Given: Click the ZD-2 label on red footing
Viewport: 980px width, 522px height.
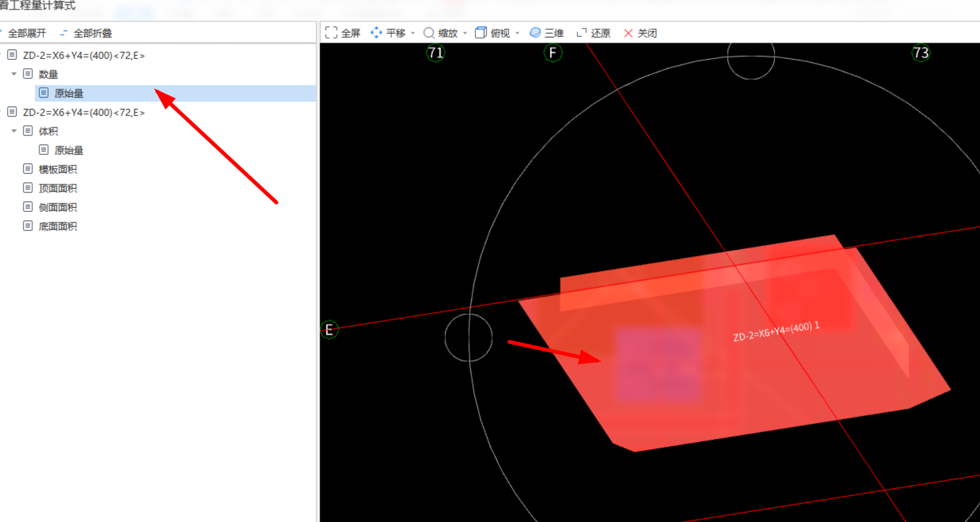Looking at the screenshot, I should (776, 331).
